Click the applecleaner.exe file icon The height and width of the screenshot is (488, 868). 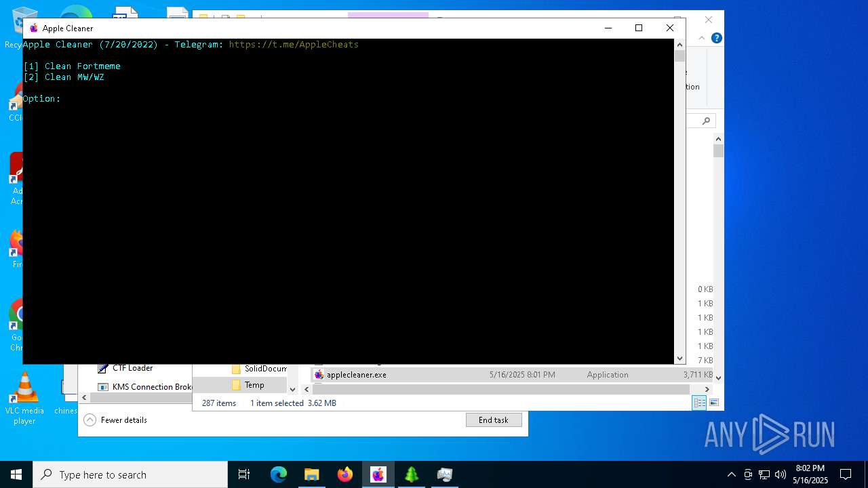[x=319, y=375]
